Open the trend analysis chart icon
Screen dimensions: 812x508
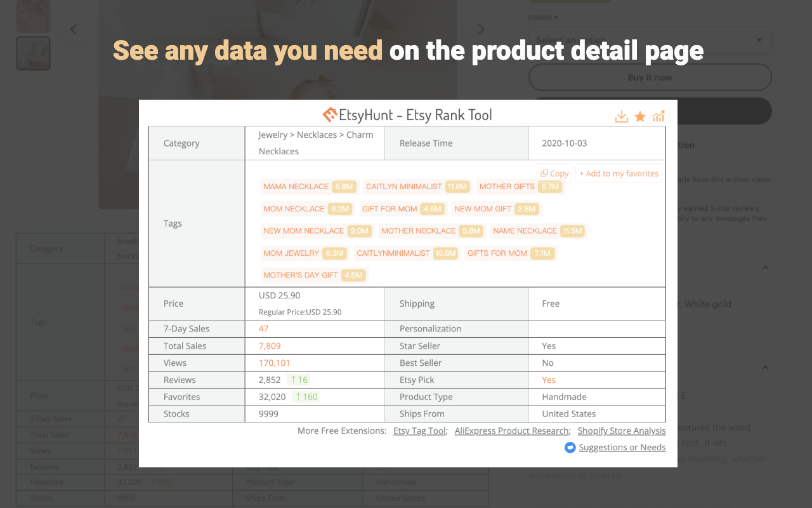coord(658,116)
